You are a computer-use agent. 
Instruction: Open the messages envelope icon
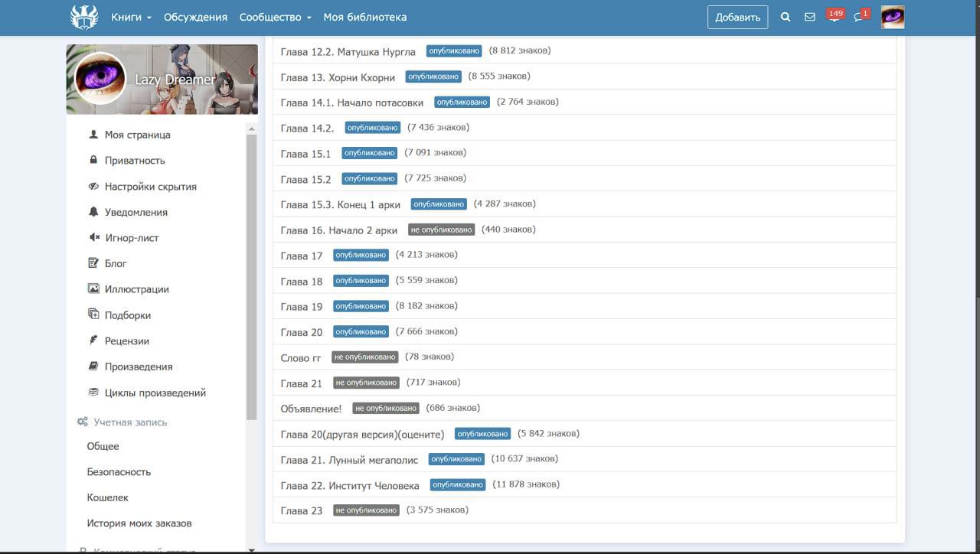tap(809, 17)
